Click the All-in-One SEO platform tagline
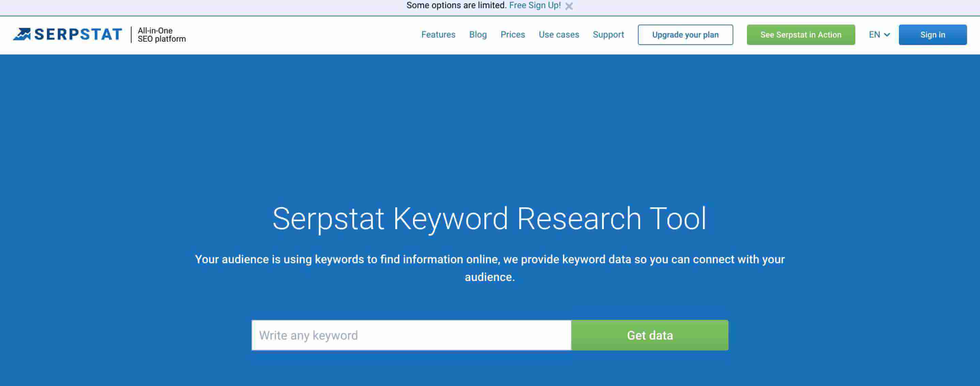The width and height of the screenshot is (980, 386). click(x=162, y=35)
